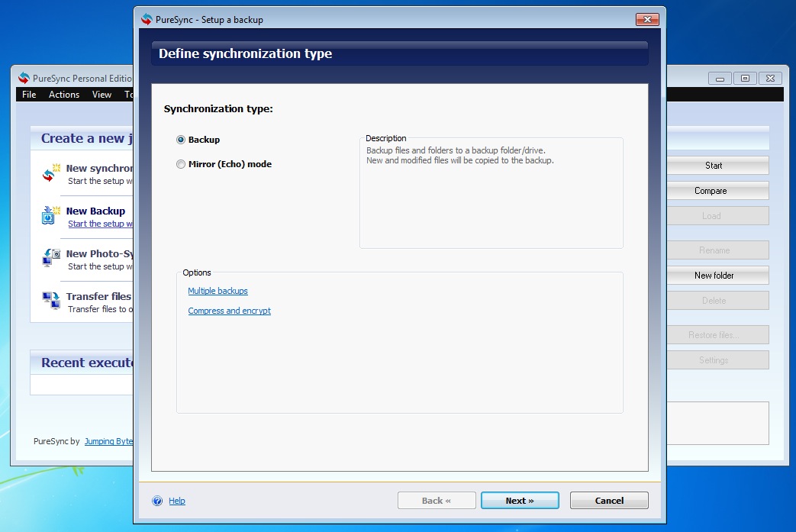Click the Transfer files computers icon

tap(50, 301)
